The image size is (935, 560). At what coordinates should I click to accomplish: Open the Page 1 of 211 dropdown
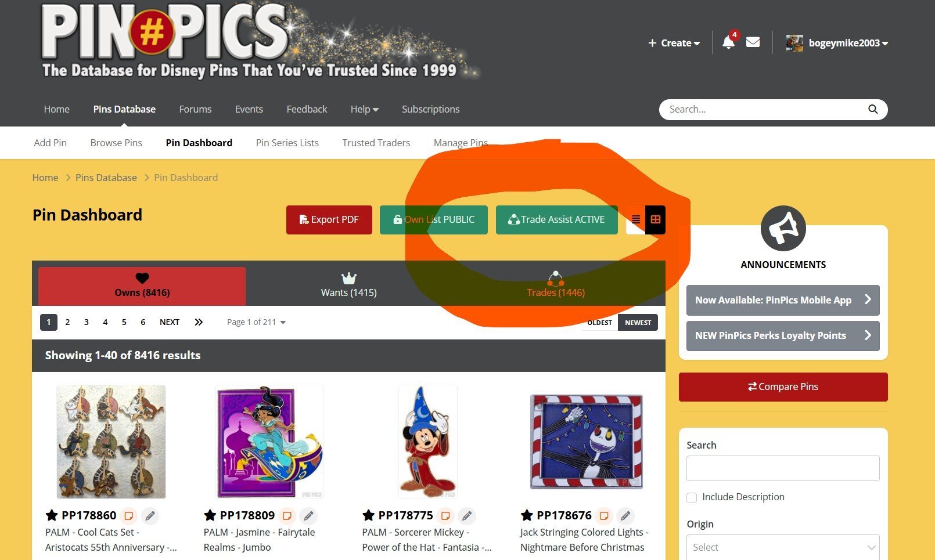click(256, 322)
